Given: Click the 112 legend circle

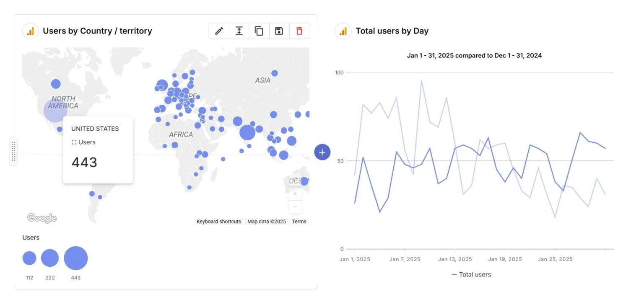Looking at the screenshot, I should tap(29, 258).
